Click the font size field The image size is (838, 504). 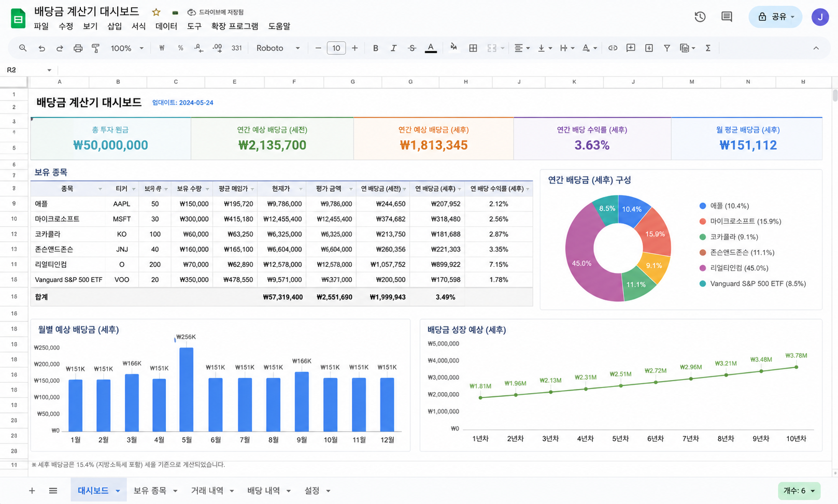[x=336, y=48]
